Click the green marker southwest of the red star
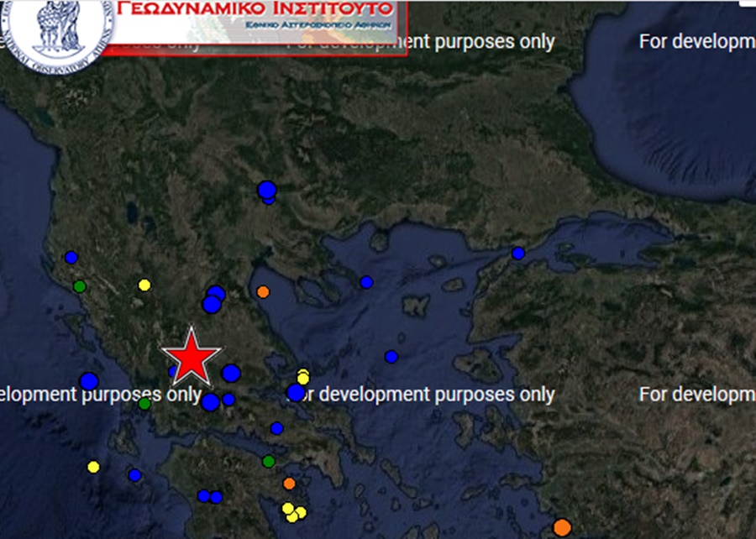This screenshot has width=756, height=539. (144, 404)
